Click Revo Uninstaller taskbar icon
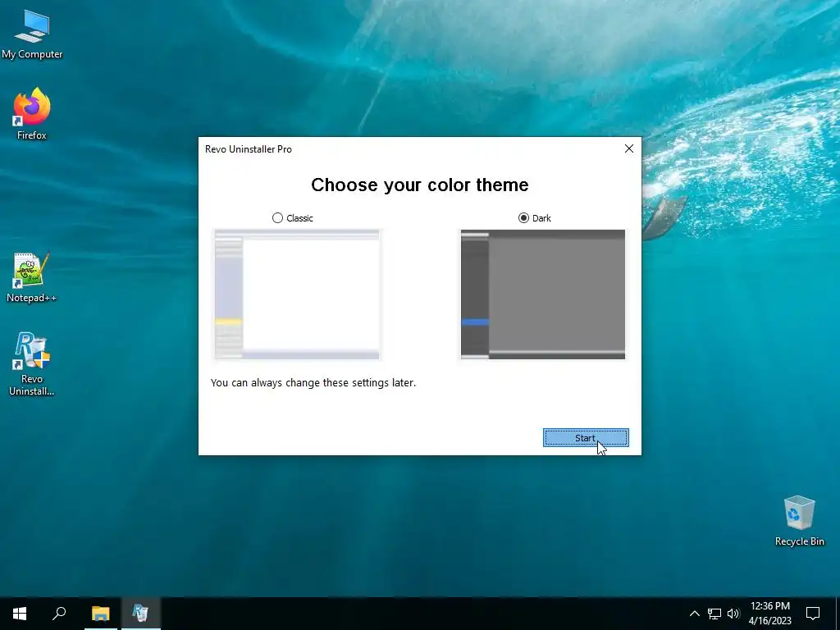The image size is (840, 630). click(140, 614)
